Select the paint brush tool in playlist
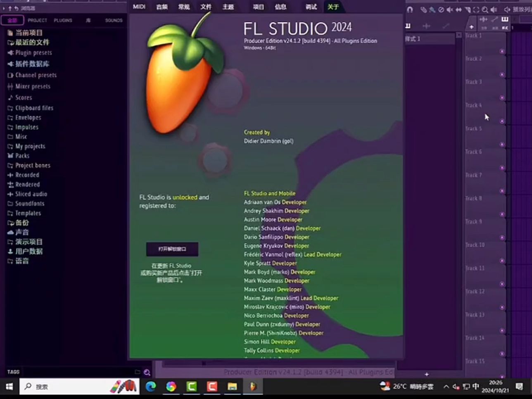Screen dimensions: 532x399 pos(432,9)
